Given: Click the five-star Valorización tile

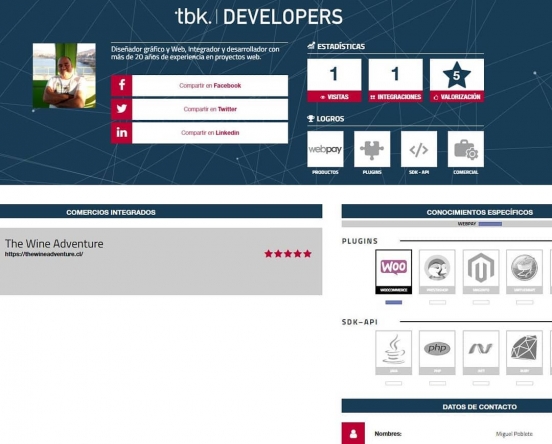Looking at the screenshot, I should tap(457, 80).
